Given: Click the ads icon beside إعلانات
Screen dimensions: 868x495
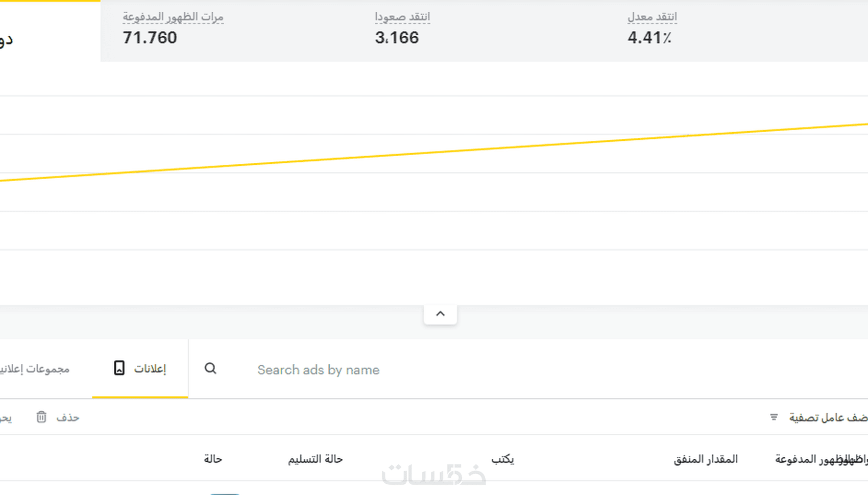Looking at the screenshot, I should 119,368.
